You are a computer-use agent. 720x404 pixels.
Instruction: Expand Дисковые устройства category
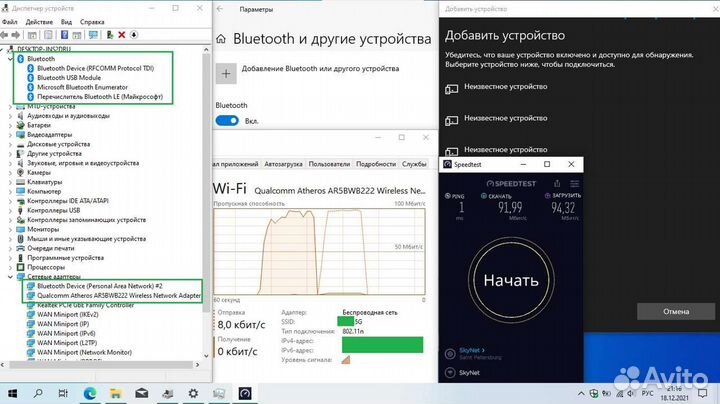pyautogui.click(x=10, y=144)
